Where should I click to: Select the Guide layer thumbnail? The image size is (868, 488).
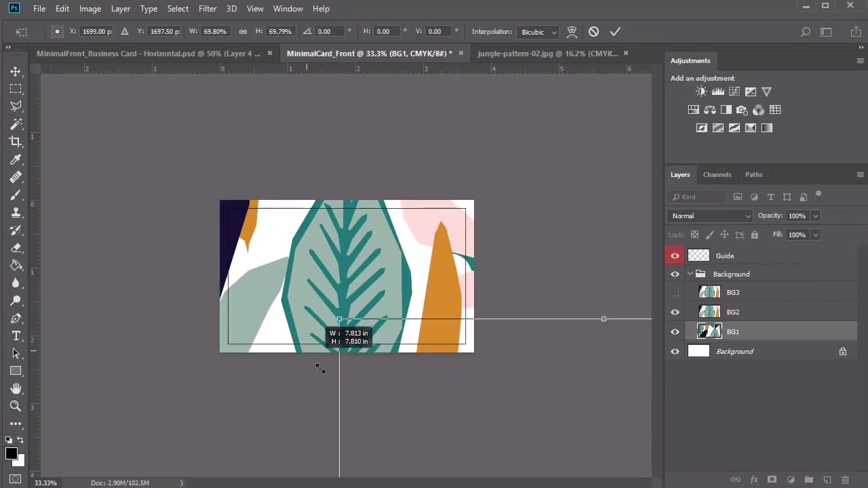click(x=698, y=256)
